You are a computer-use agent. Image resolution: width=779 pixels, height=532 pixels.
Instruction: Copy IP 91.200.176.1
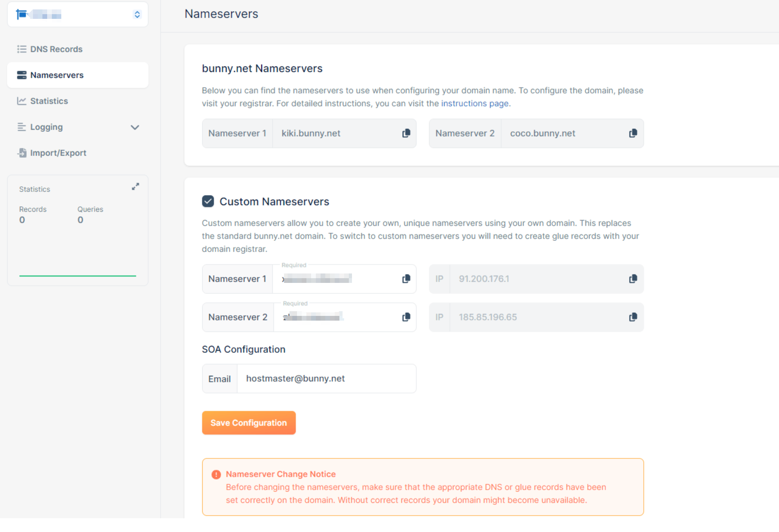633,279
